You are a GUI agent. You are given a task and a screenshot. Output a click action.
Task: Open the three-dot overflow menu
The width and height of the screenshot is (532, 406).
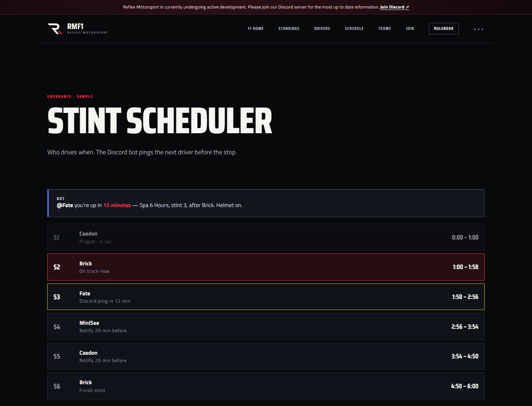coord(478,29)
